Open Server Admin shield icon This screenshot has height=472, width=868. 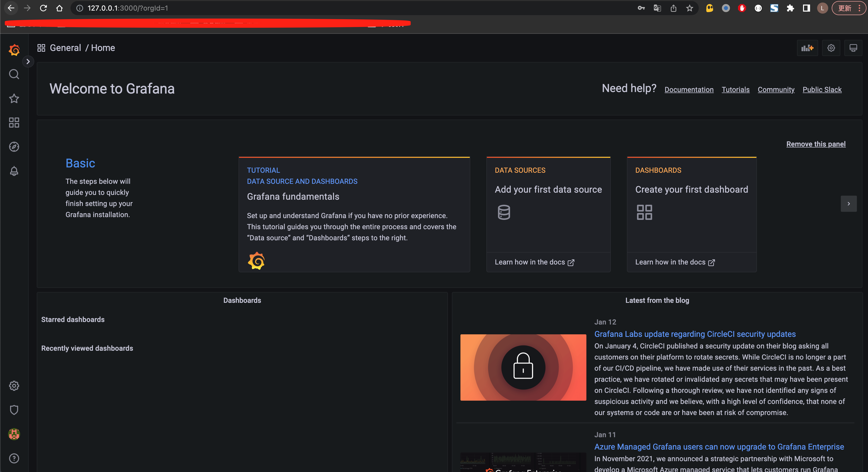tap(14, 410)
